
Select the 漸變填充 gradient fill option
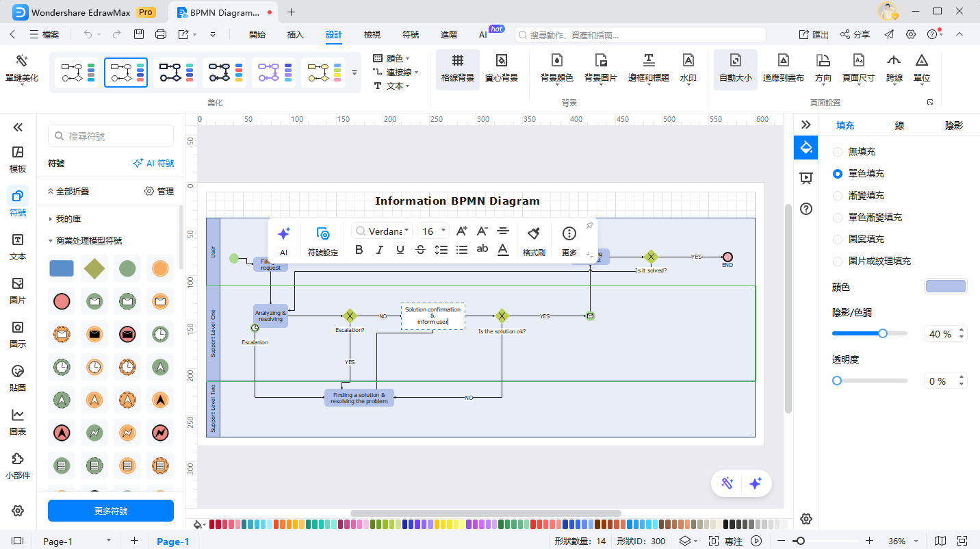(x=838, y=195)
